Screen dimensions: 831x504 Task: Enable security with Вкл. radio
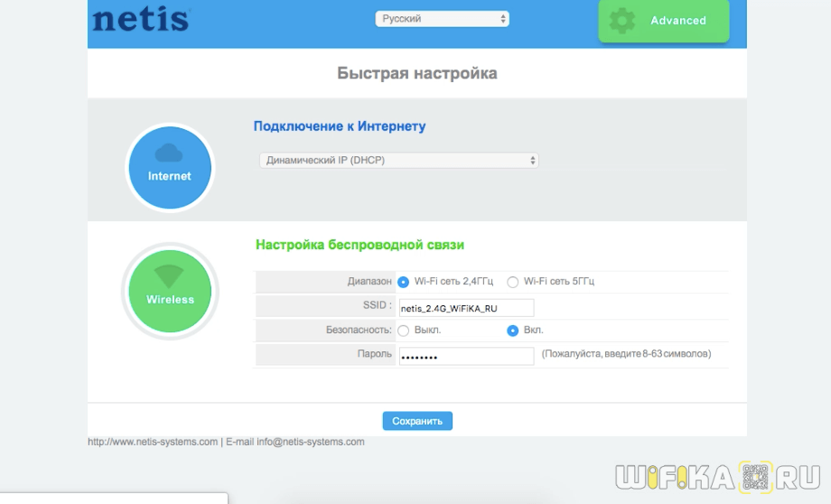[513, 331]
